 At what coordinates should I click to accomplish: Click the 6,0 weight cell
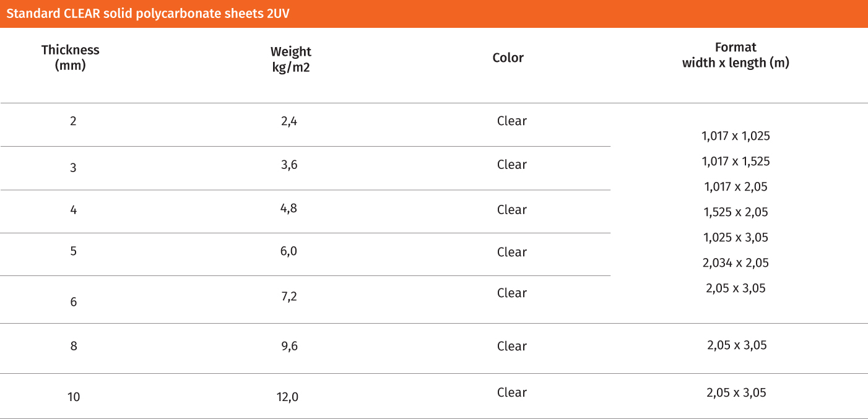(289, 251)
